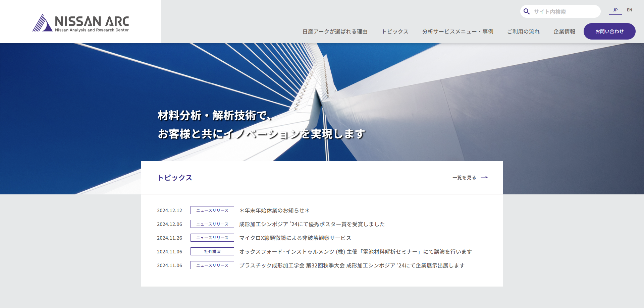Open the 一覧を見る topics list link

pyautogui.click(x=465, y=177)
